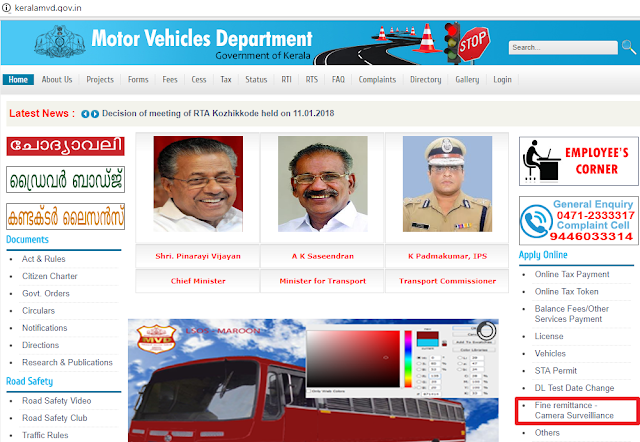Click the Employee's Corner desk icon
The width and height of the screenshot is (640, 442).
click(x=541, y=161)
